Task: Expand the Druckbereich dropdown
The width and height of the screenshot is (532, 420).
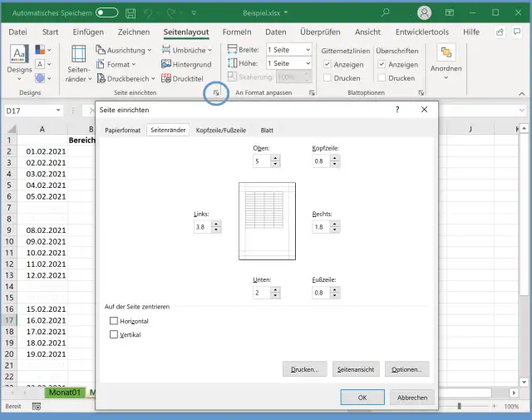Action: [126, 78]
